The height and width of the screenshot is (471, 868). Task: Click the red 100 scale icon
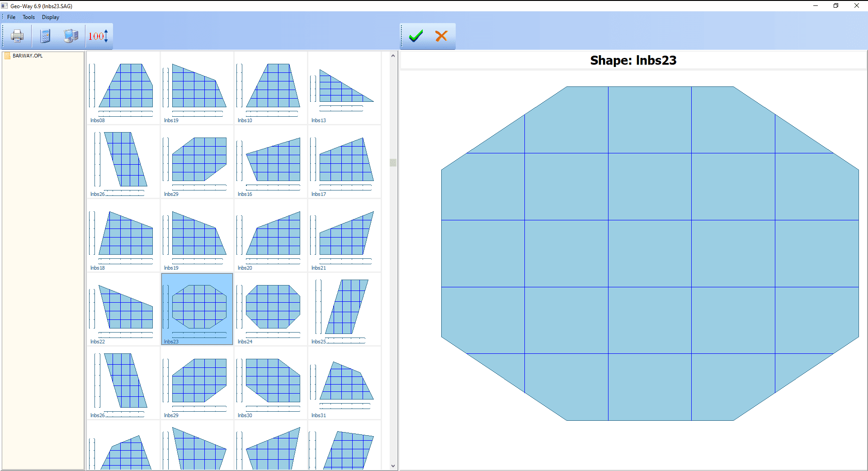(98, 36)
